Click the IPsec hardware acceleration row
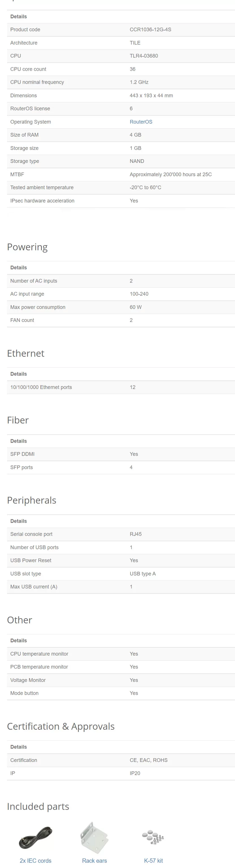Image resolution: width=235 pixels, height=868 pixels. tap(121, 201)
